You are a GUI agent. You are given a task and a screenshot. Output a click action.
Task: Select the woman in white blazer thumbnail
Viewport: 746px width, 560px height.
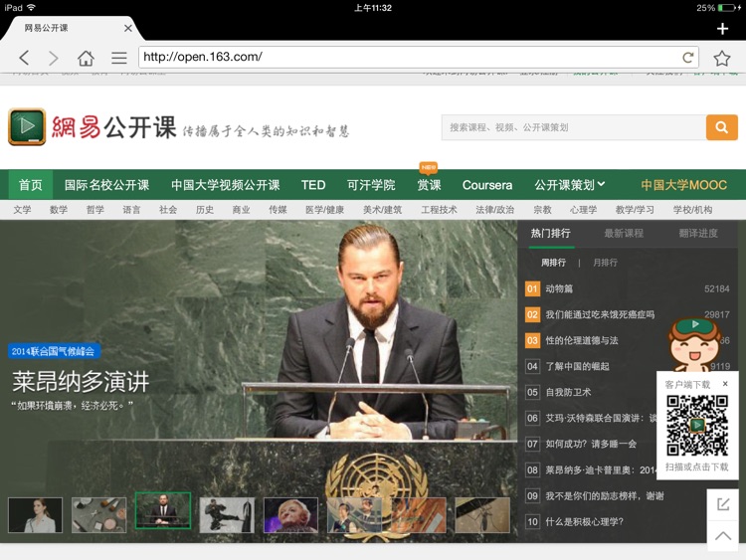[x=35, y=515]
